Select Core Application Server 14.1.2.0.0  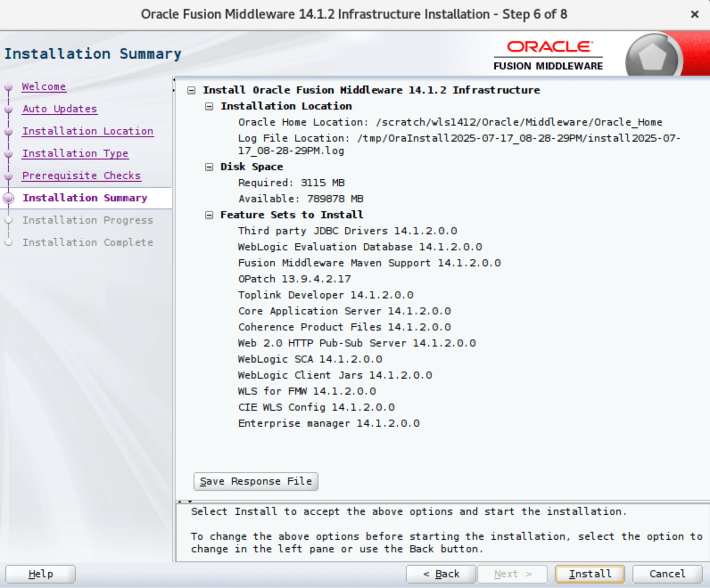pos(344,312)
